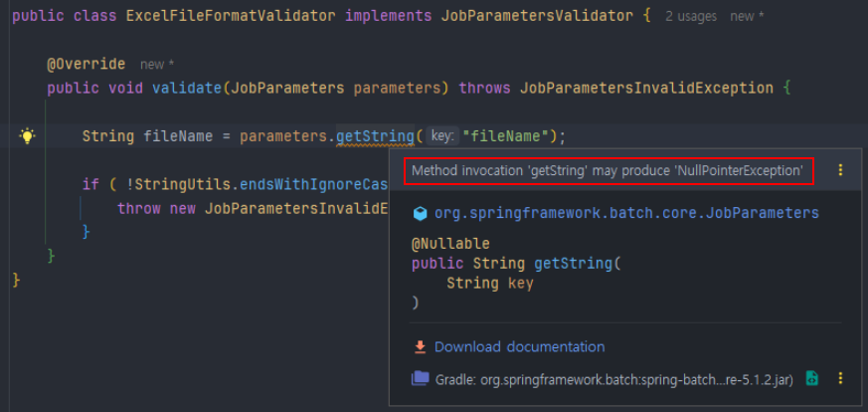Click the validate method name
Image resolution: width=868 pixels, height=412 pixels.
click(187, 88)
